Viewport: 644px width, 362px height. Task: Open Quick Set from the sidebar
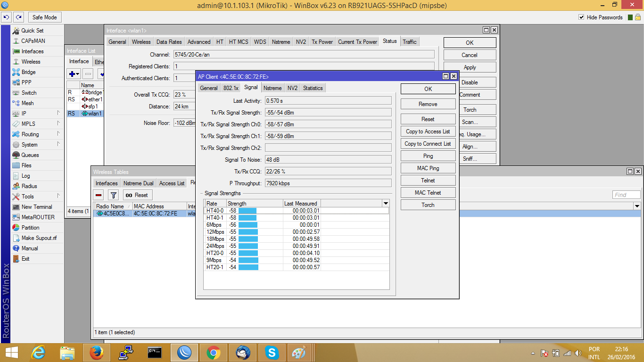32,31
